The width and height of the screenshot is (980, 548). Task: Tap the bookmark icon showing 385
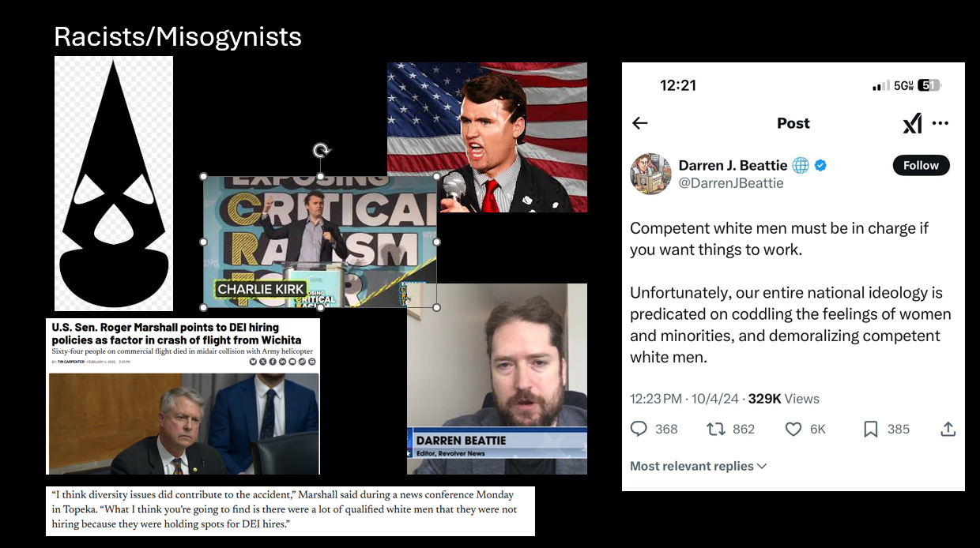pyautogui.click(x=870, y=429)
